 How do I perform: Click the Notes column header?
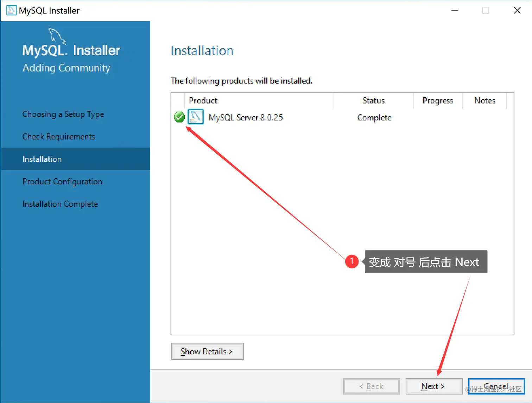[x=484, y=101]
